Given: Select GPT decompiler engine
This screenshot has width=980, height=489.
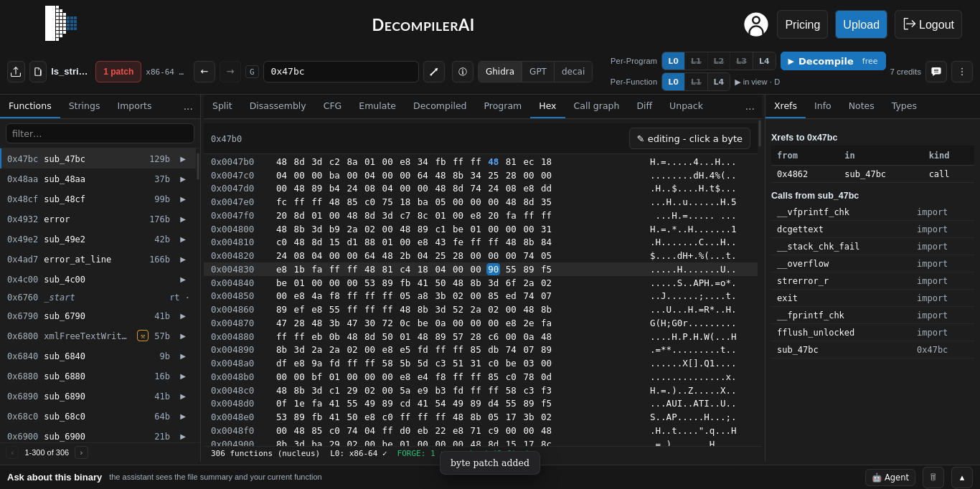Looking at the screenshot, I should [x=538, y=72].
